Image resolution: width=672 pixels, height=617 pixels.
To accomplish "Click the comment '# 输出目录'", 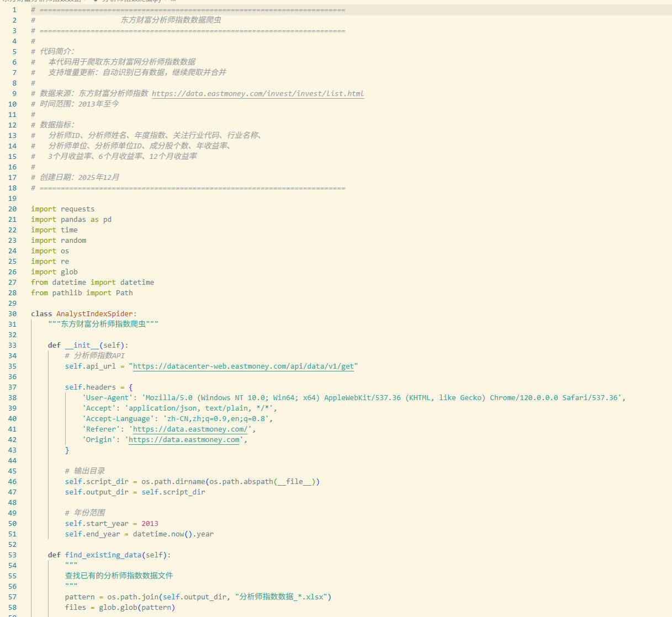I will point(85,471).
